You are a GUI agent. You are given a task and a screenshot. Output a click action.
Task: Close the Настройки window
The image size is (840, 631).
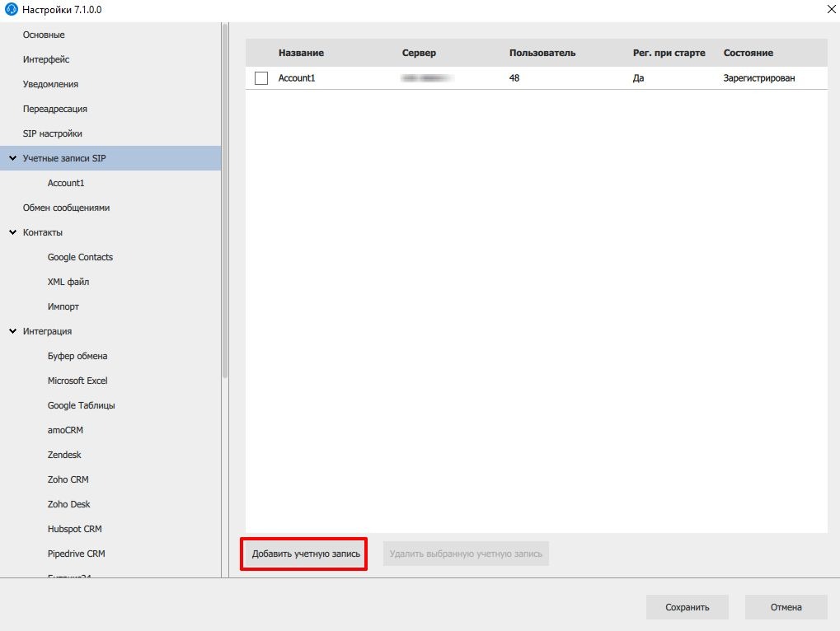click(828, 9)
